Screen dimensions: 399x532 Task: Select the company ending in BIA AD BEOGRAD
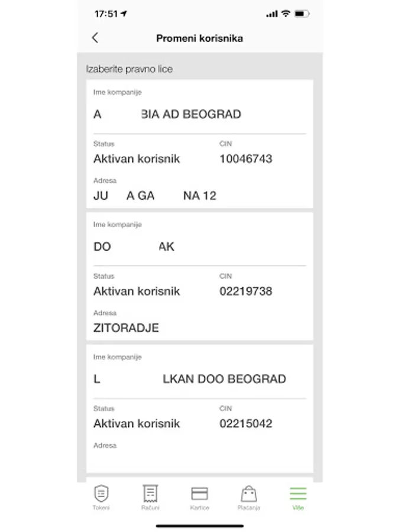click(191, 115)
